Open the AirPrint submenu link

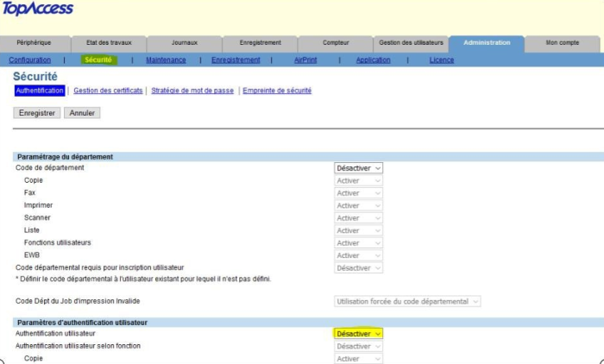(305, 60)
